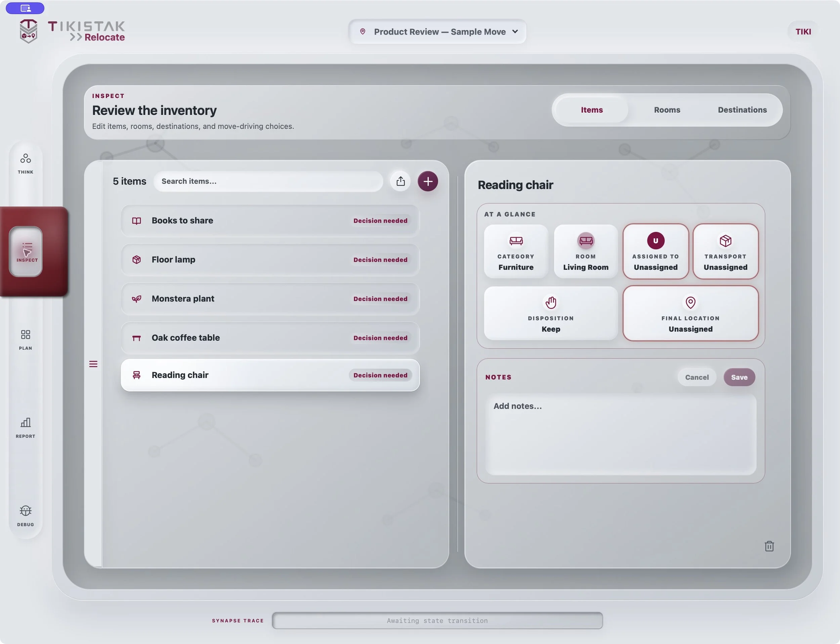The image size is (840, 644).
Task: Select the Reading chair list item
Action: (270, 375)
